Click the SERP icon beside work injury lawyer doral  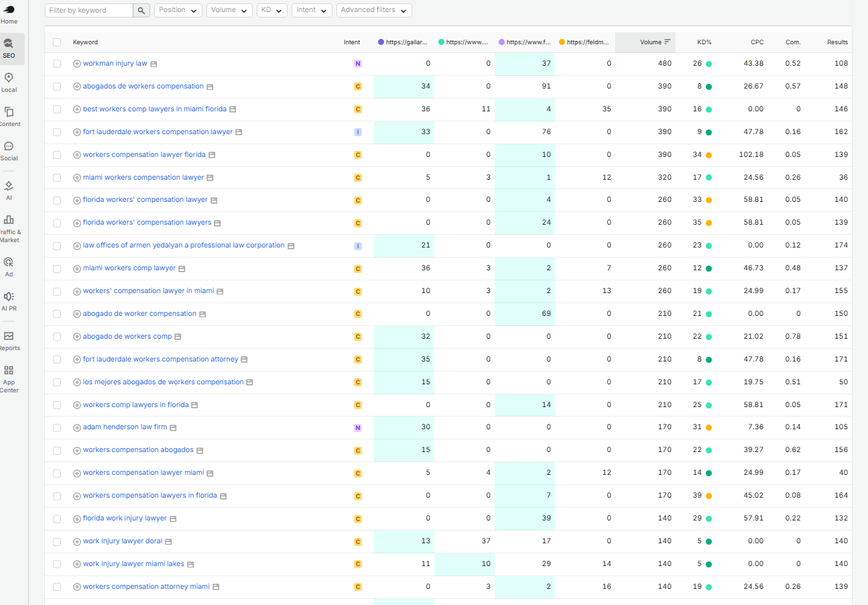point(168,541)
